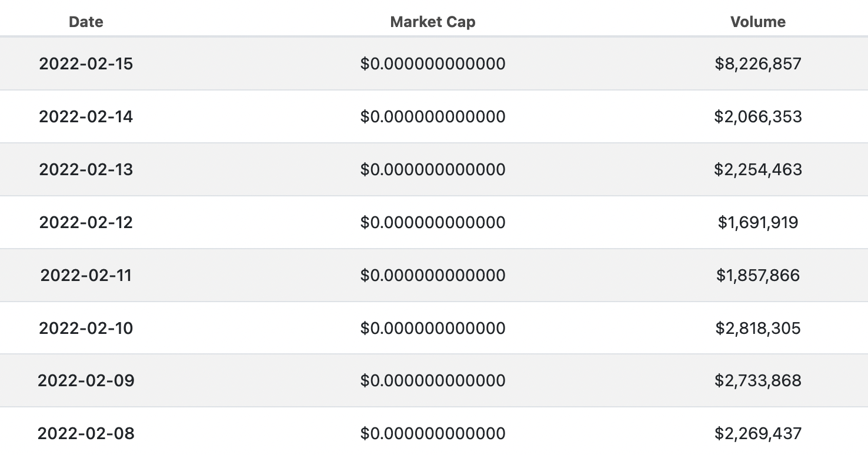Select the 2022-02-14 date cell
Screen dimensions: 868x455
pos(86,116)
